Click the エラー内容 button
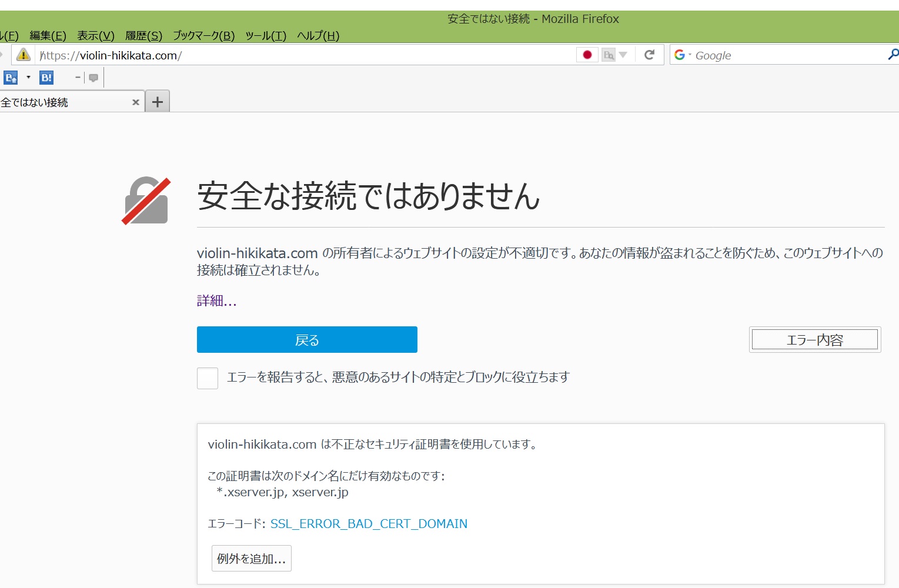 pos(814,340)
